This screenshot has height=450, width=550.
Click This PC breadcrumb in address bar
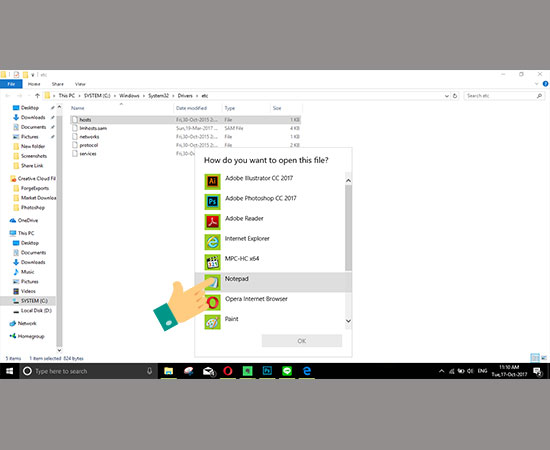[67, 96]
